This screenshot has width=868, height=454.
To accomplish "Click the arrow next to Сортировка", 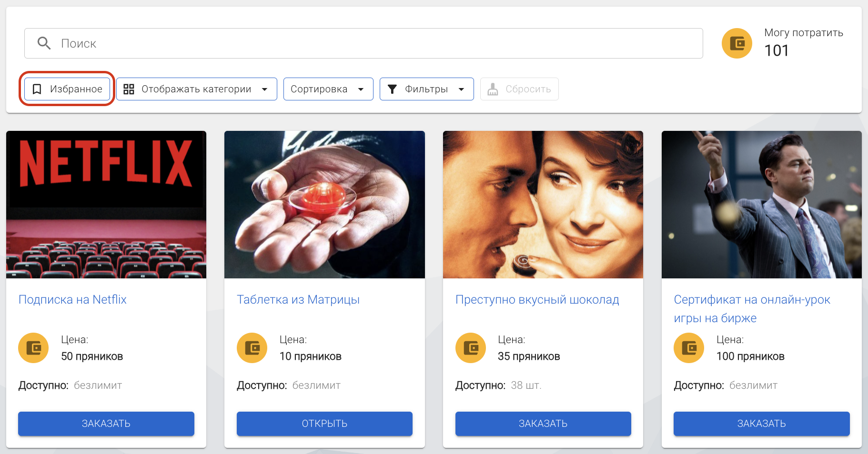I will (x=361, y=89).
